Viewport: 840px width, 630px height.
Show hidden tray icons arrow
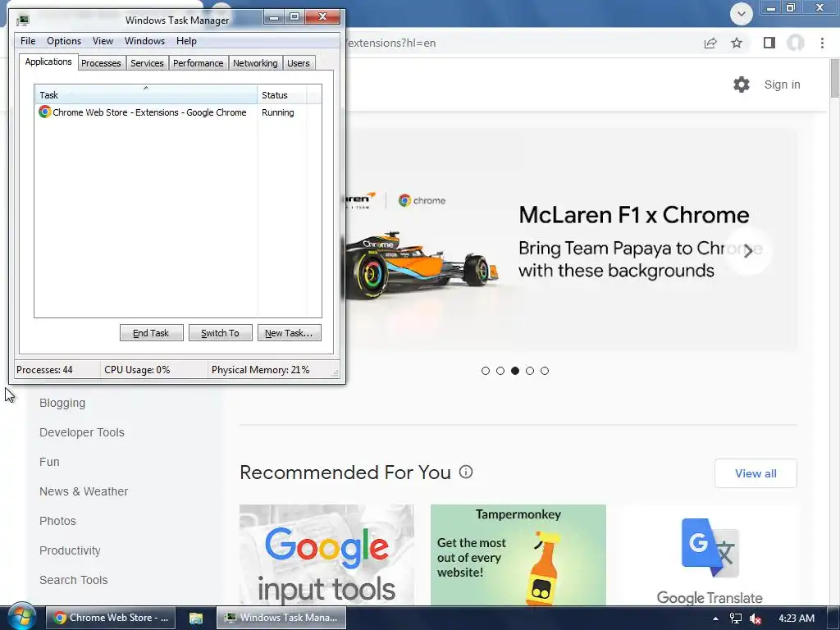pyautogui.click(x=715, y=619)
